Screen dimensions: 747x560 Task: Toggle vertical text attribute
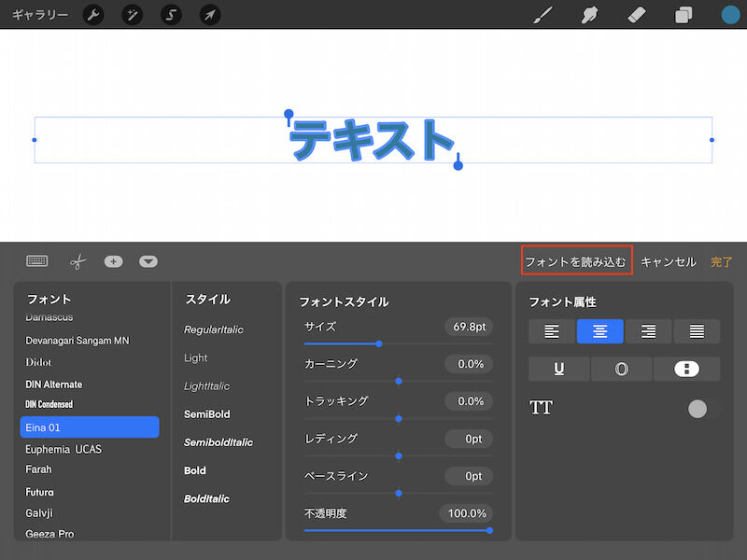pos(686,369)
